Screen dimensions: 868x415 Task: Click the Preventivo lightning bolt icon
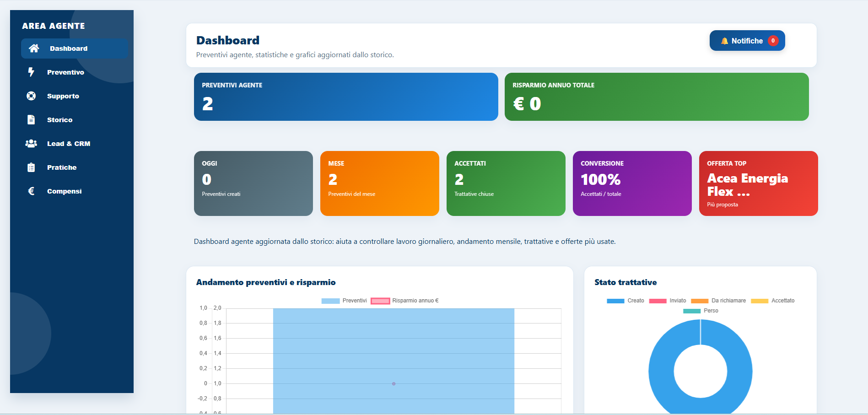31,72
